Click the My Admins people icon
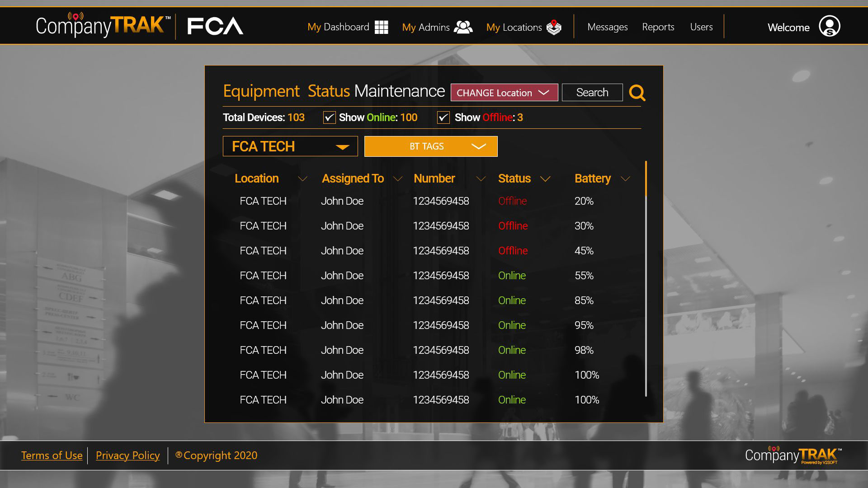 click(x=463, y=27)
